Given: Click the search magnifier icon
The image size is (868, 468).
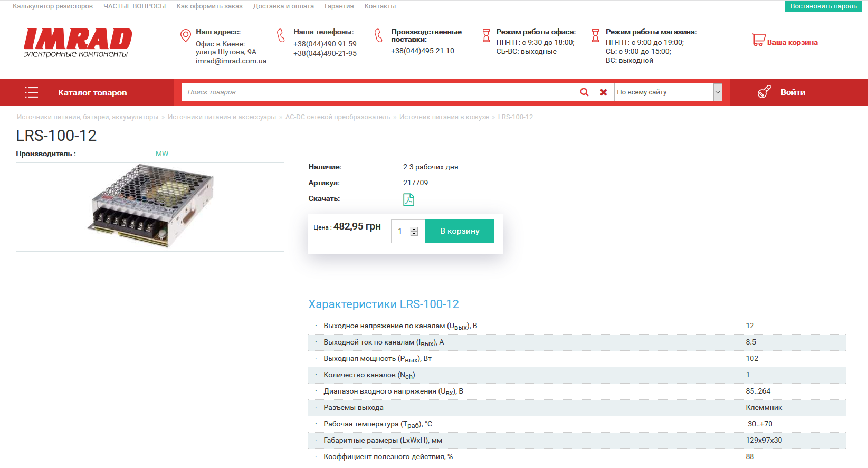Looking at the screenshot, I should click(x=584, y=92).
